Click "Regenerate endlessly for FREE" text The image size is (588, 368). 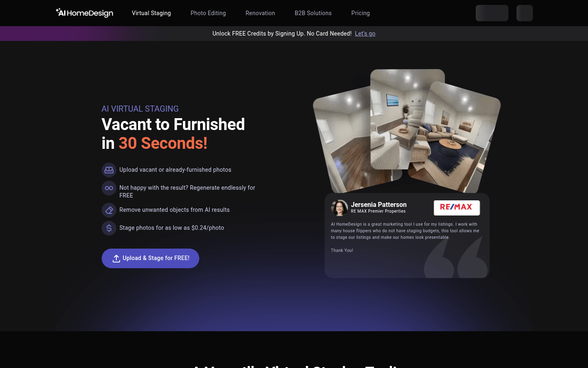(x=187, y=191)
